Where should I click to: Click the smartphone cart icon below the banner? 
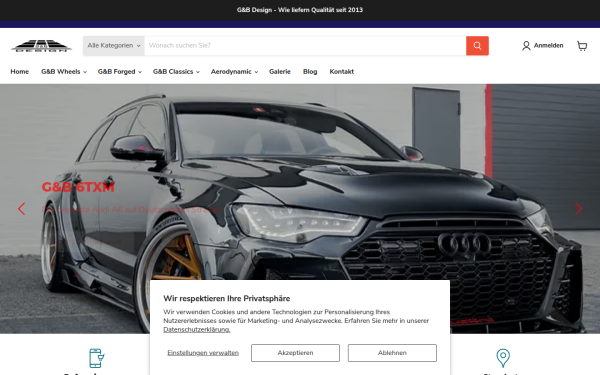click(96, 358)
